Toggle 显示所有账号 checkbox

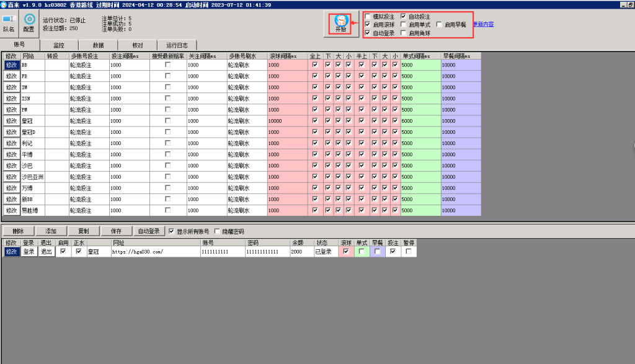[172, 231]
